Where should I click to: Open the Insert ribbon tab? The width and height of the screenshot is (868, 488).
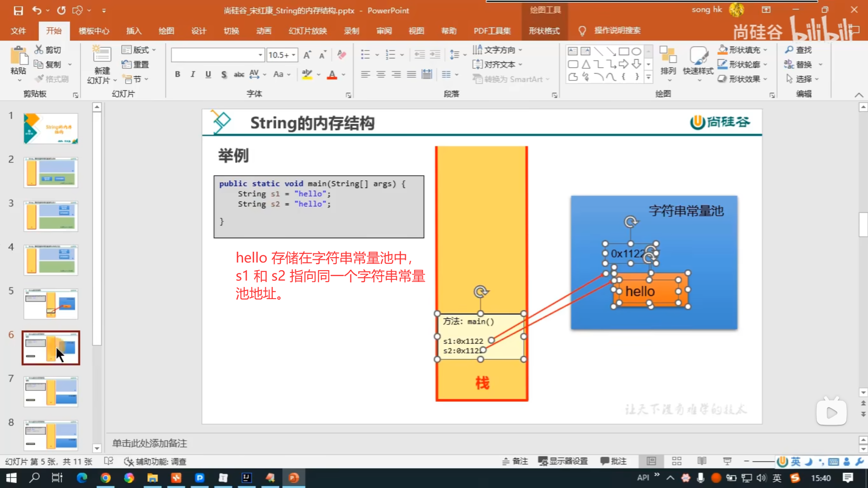click(x=134, y=31)
